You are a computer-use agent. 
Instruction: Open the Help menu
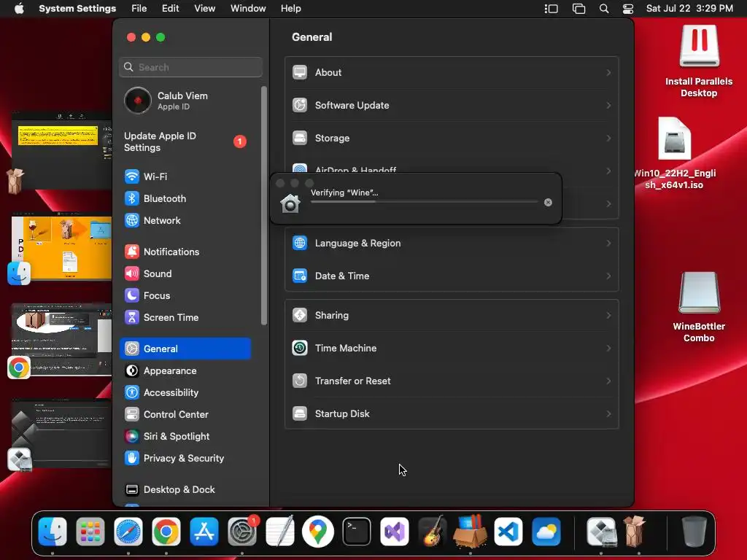pyautogui.click(x=290, y=9)
